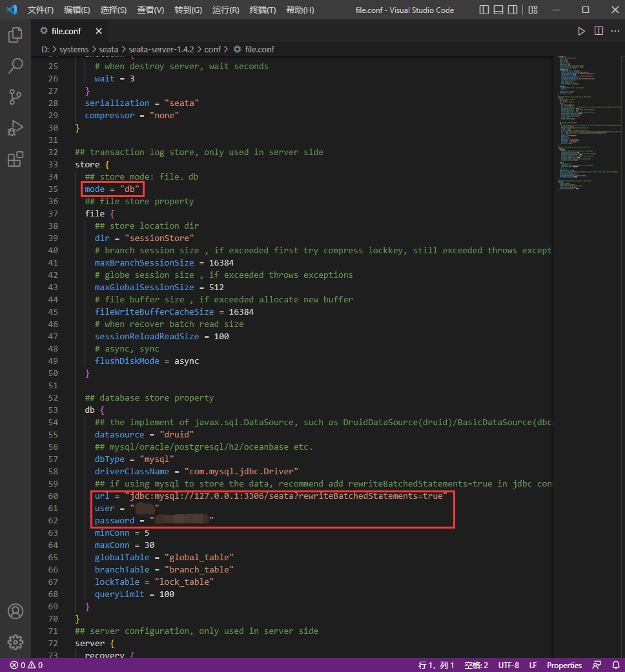
Task: Open Source Control view
Action: (15, 97)
